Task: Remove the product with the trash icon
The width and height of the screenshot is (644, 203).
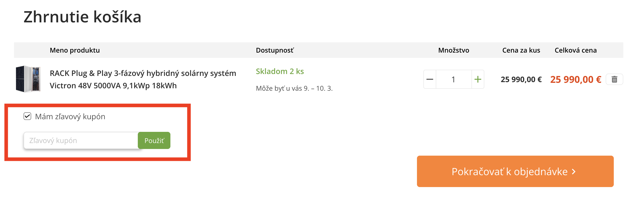Action: 614,79
